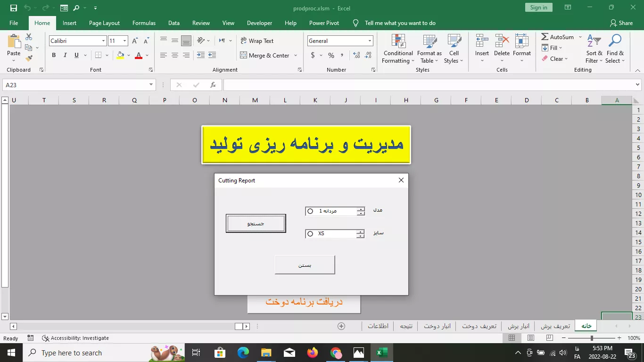The image size is (644, 362).
Task: Select the مردانه 1 model option
Action: click(x=310, y=211)
